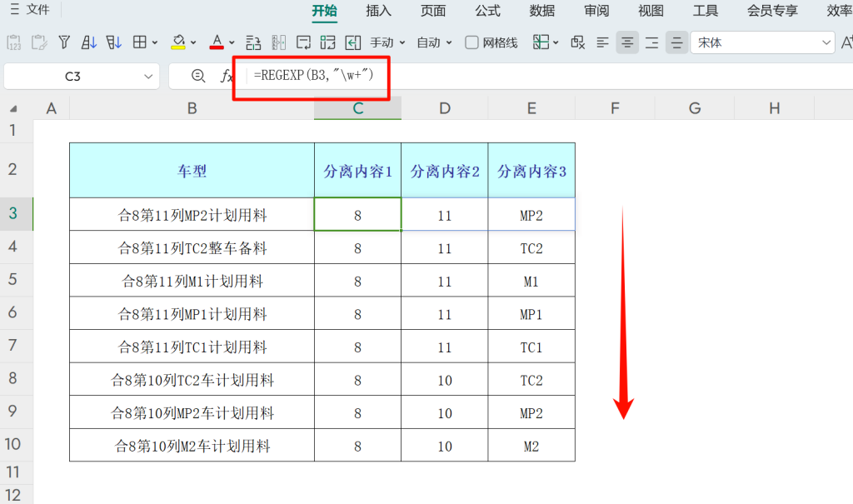Click the filter funnel icon
Viewport: 853px width, 504px height.
tap(64, 42)
